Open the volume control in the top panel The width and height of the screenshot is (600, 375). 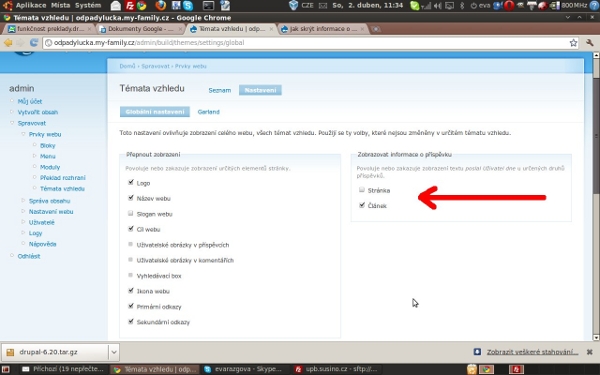tap(438, 5)
